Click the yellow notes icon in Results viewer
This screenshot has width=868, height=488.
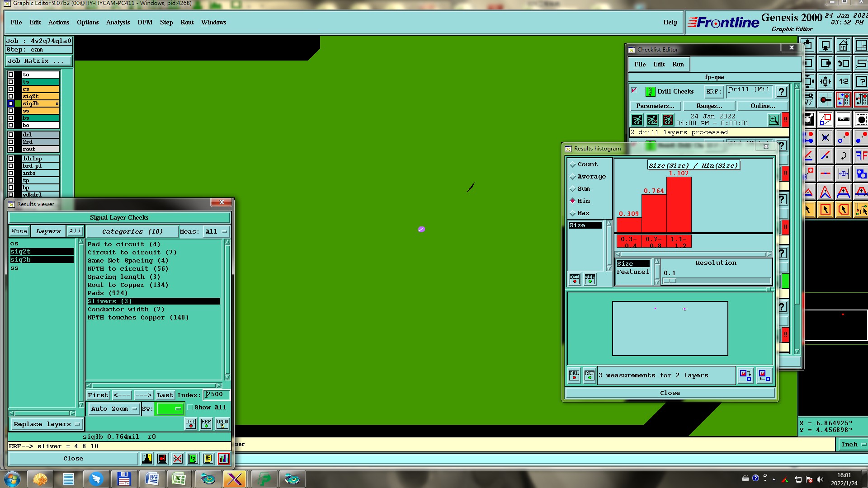click(208, 459)
